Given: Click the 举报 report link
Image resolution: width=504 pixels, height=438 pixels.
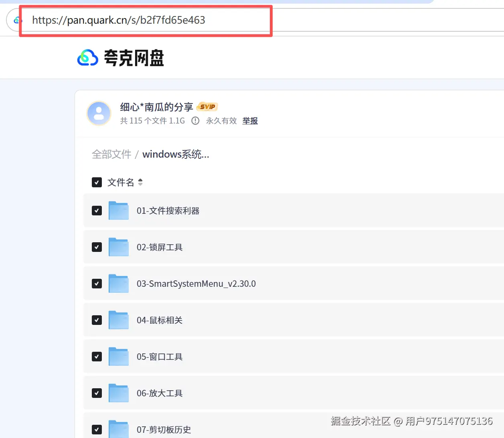Looking at the screenshot, I should pyautogui.click(x=250, y=121).
